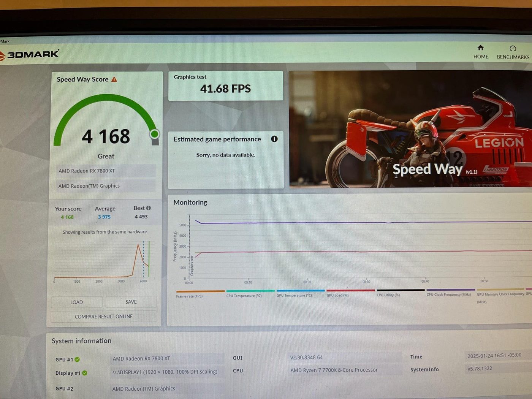Click the score distribution histogram chart
Viewport: 532px width, 399px height.
pyautogui.click(x=103, y=261)
